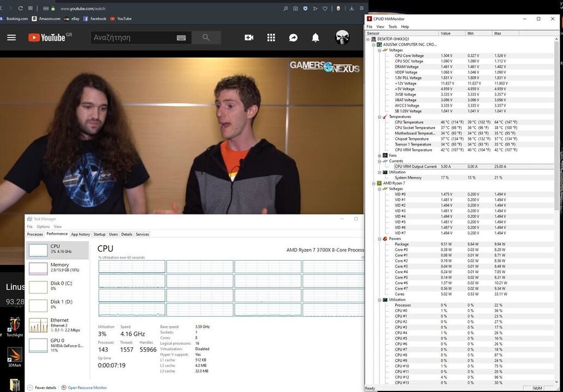Click the Max column header in HWMonitor
563x392 pixels.
(x=505, y=33)
